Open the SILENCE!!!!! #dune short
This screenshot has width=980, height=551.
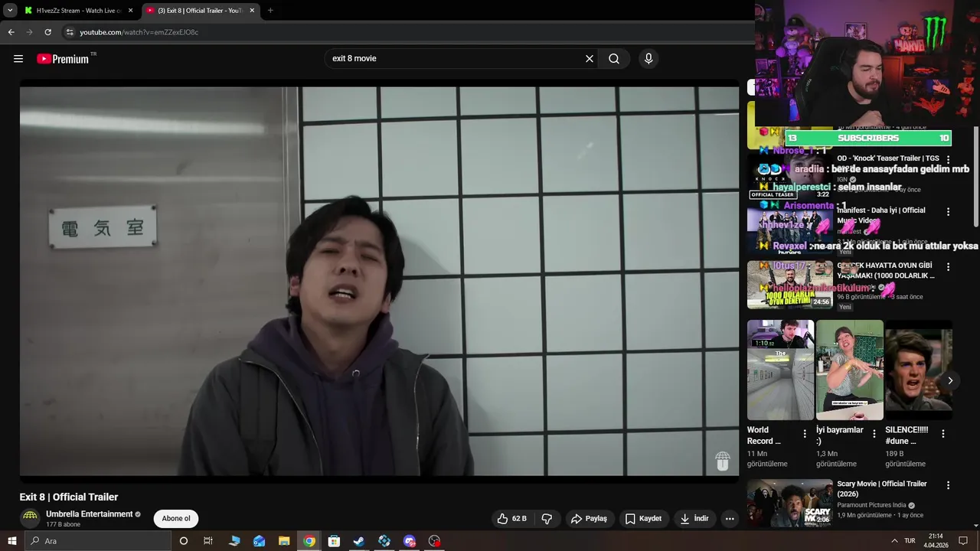pyautogui.click(x=918, y=370)
